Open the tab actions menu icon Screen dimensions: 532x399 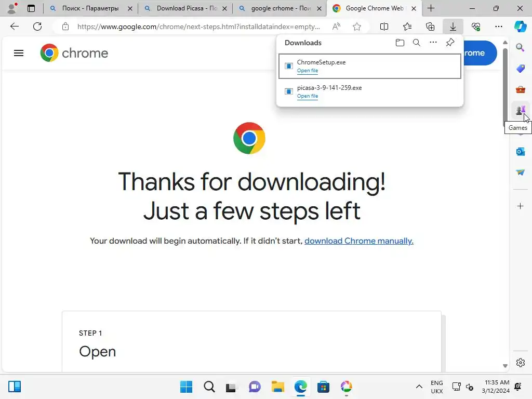tap(31, 8)
